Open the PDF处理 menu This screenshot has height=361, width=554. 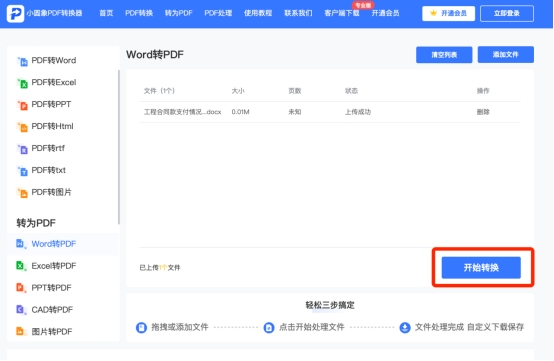pyautogui.click(x=218, y=13)
